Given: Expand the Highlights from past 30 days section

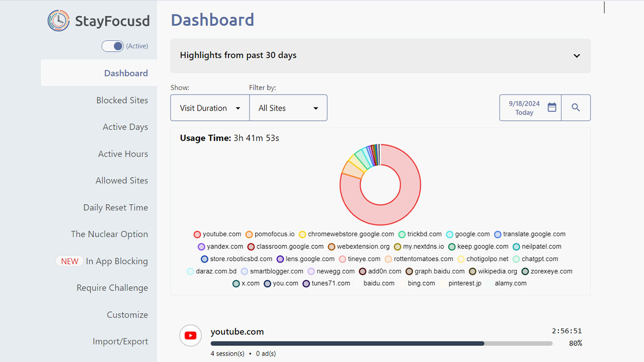Looking at the screenshot, I should [x=576, y=56].
